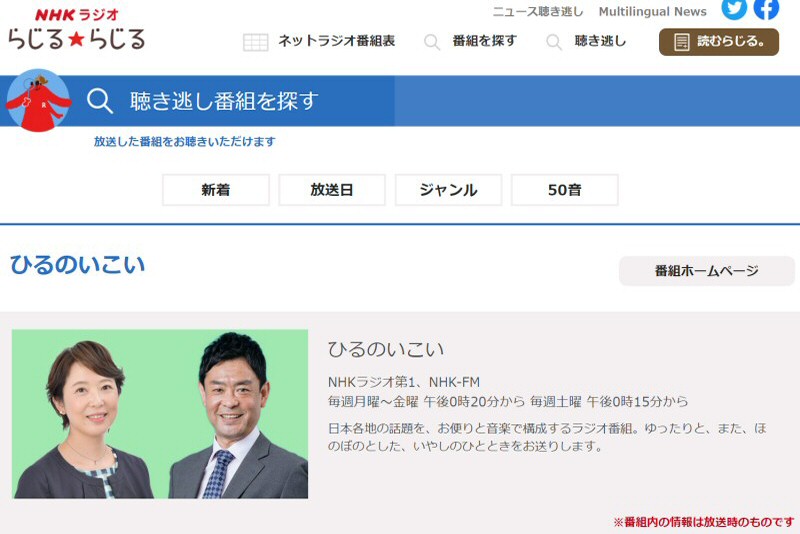Select the 新着 tab
The image size is (800, 534).
(216, 190)
